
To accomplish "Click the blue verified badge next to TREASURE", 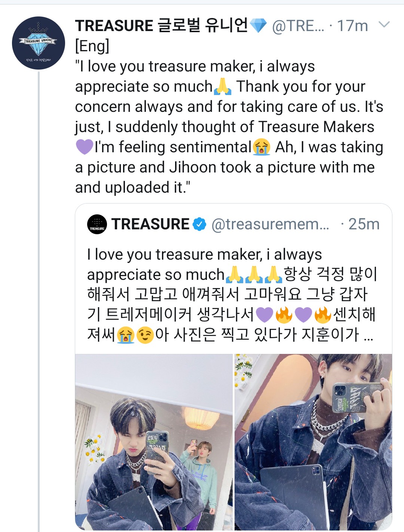I will (x=199, y=224).
